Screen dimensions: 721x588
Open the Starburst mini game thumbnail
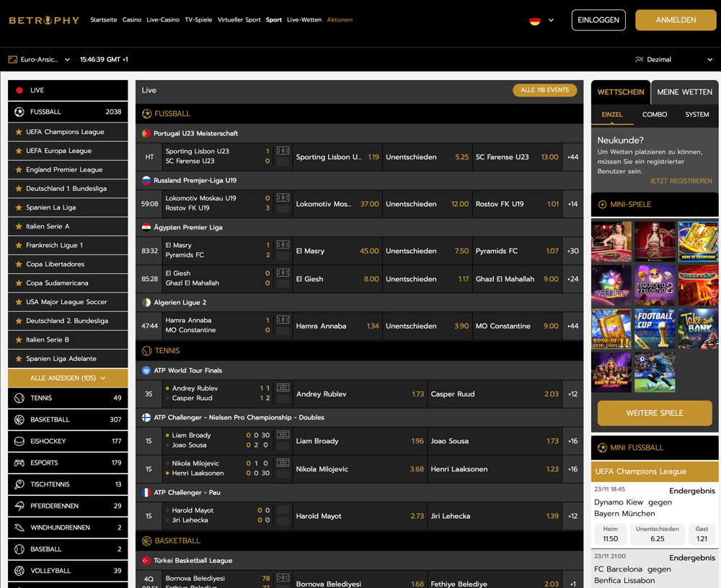[x=611, y=285]
